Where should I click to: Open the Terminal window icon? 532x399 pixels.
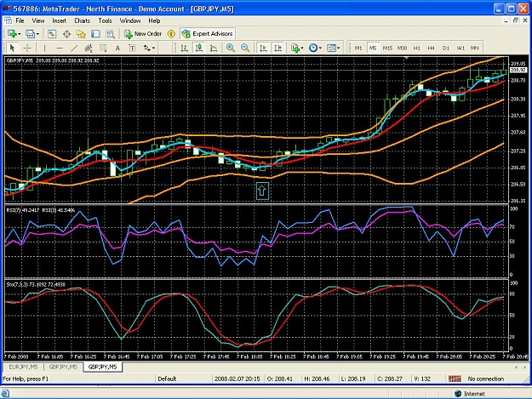(x=95, y=34)
